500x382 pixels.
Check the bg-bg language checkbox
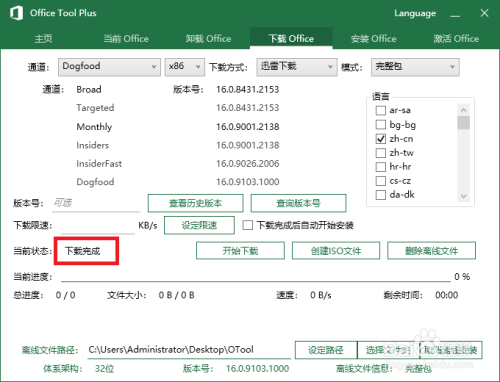pyautogui.click(x=381, y=125)
